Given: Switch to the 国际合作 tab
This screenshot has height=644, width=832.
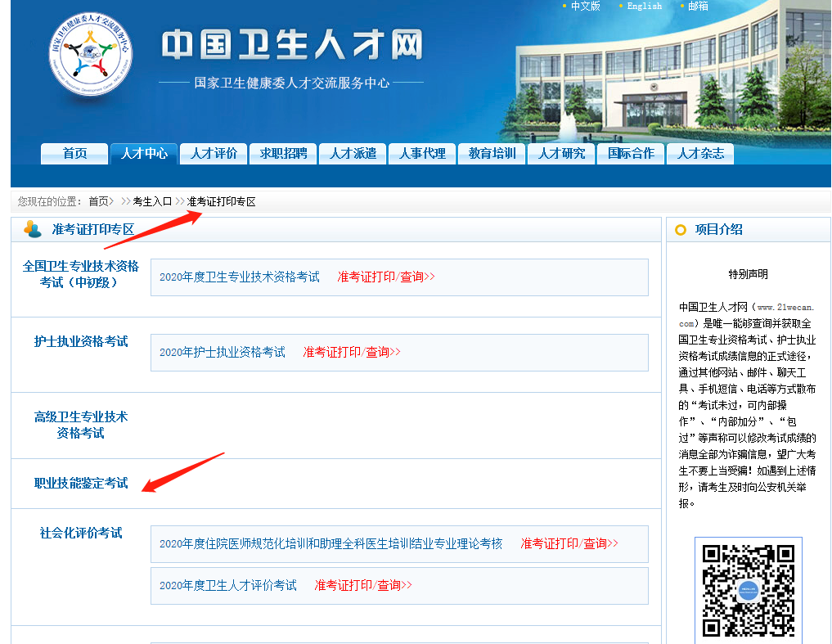Looking at the screenshot, I should point(631,153).
